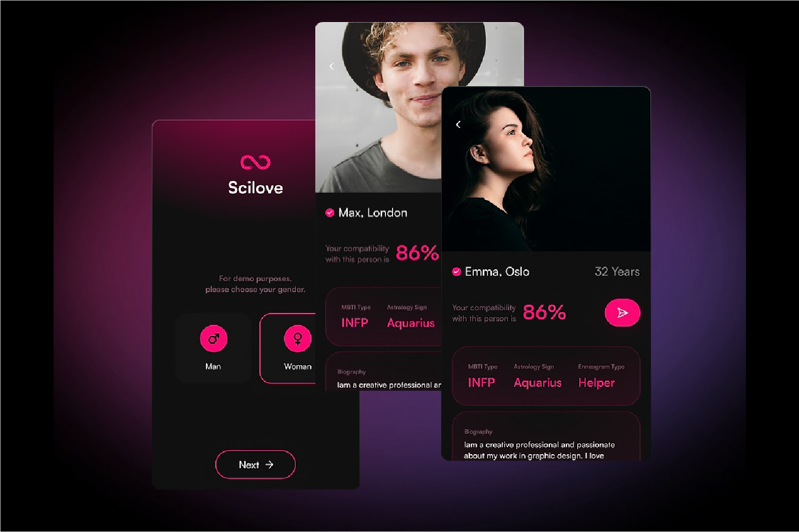
Task: Choose the Man gender option
Action: tap(213, 348)
